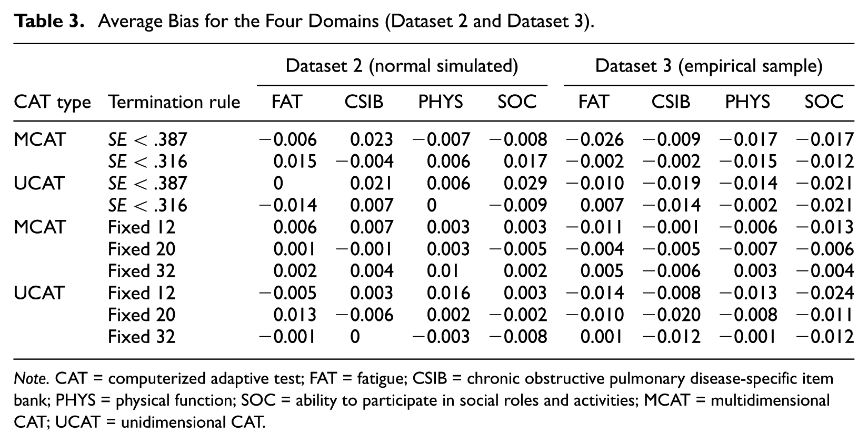Select value 0.023 in Dataset 2 CSIB

tap(372, 139)
